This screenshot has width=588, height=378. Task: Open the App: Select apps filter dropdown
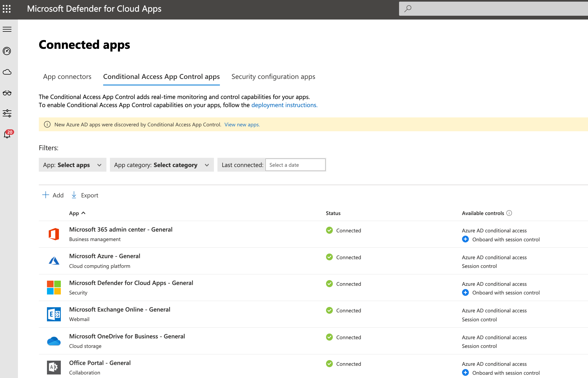(x=72, y=165)
